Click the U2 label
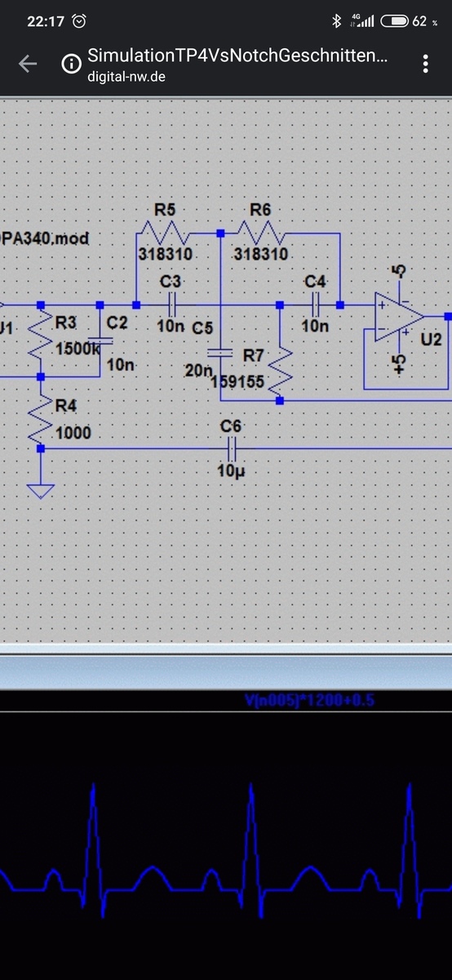Viewport: 452px width, 980px height. click(431, 339)
